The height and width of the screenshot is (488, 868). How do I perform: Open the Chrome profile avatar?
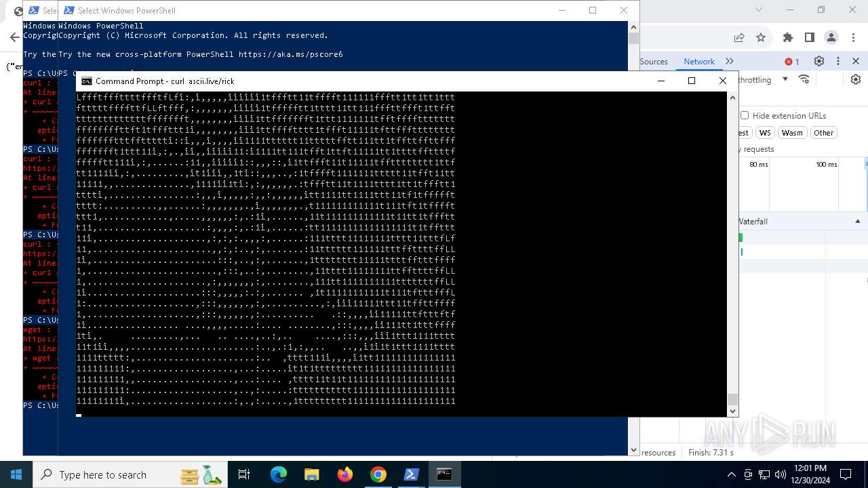tap(831, 37)
